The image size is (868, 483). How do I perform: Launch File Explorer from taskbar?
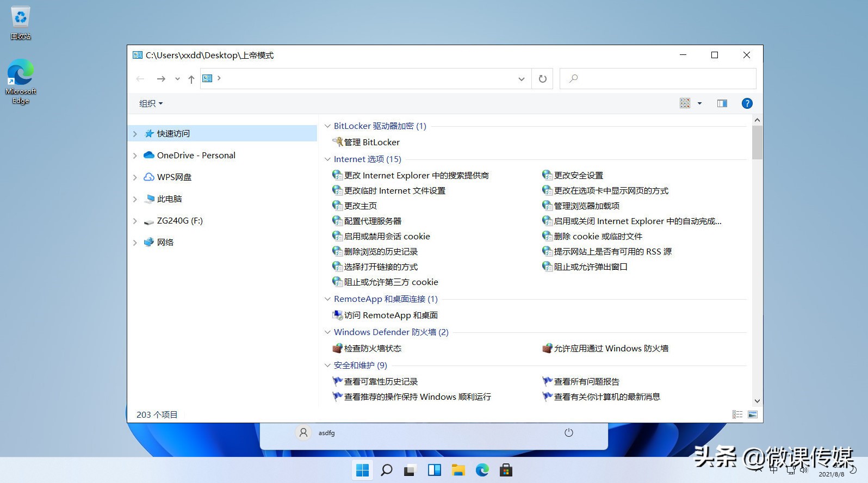[x=458, y=470]
